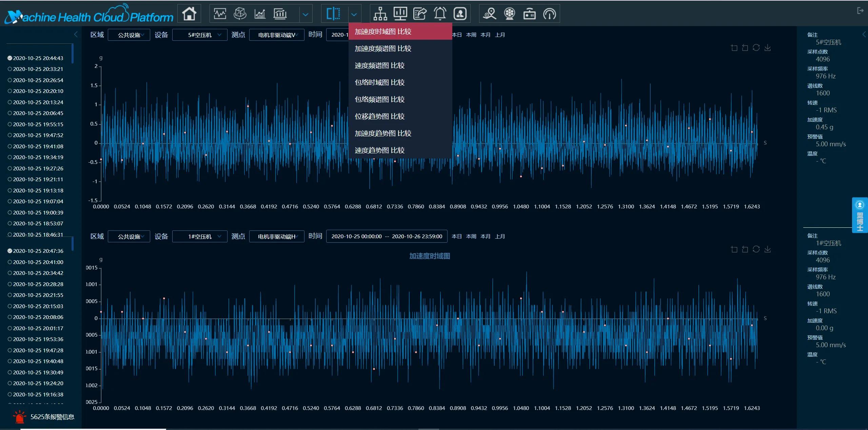This screenshot has height=430, width=868.
Task: Open the report export icon
Action: 420,14
